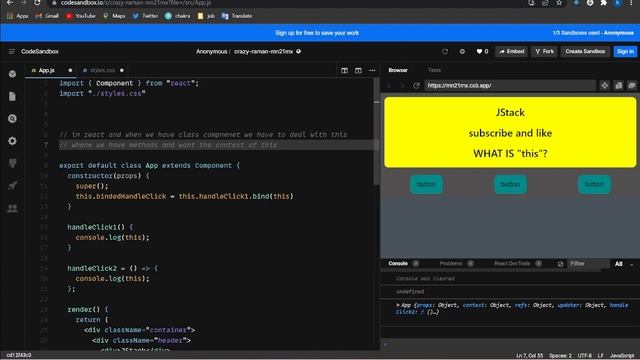Click the console Filter input field
This screenshot has height=360, width=640.
[x=588, y=264]
